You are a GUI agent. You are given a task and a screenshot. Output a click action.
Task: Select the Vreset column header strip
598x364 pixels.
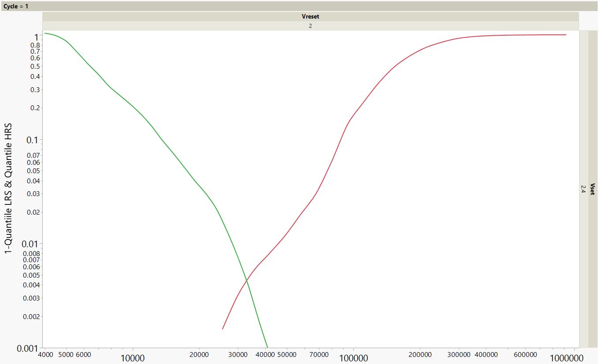[x=310, y=16]
